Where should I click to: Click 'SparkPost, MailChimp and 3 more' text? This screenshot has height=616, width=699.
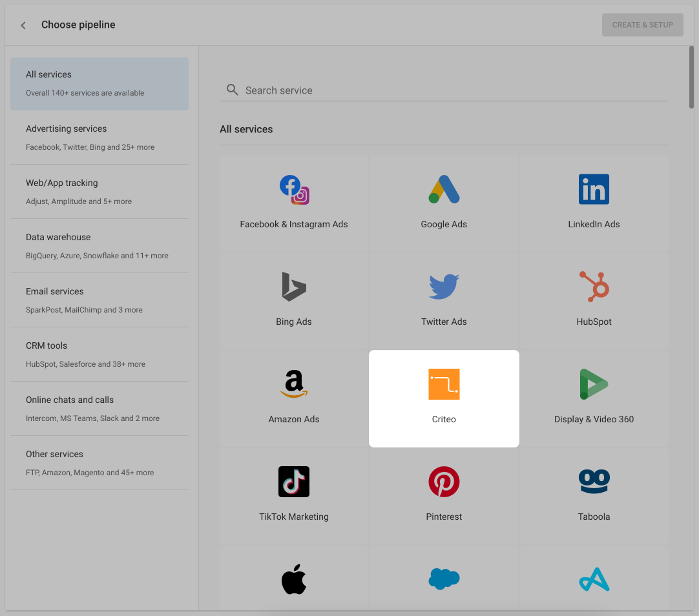pos(84,310)
